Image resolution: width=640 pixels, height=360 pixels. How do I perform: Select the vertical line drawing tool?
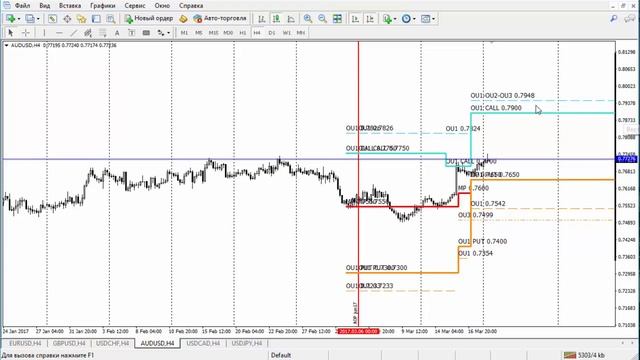[x=44, y=33]
